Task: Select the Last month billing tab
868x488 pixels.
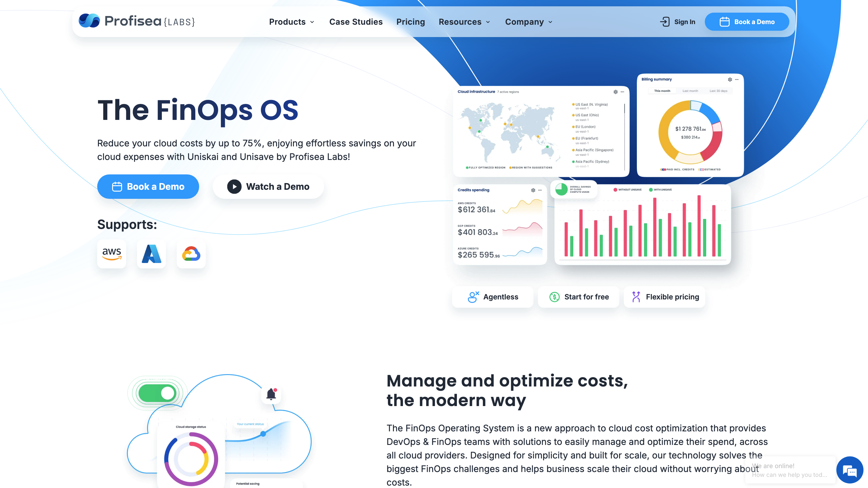Action: pos(690,91)
